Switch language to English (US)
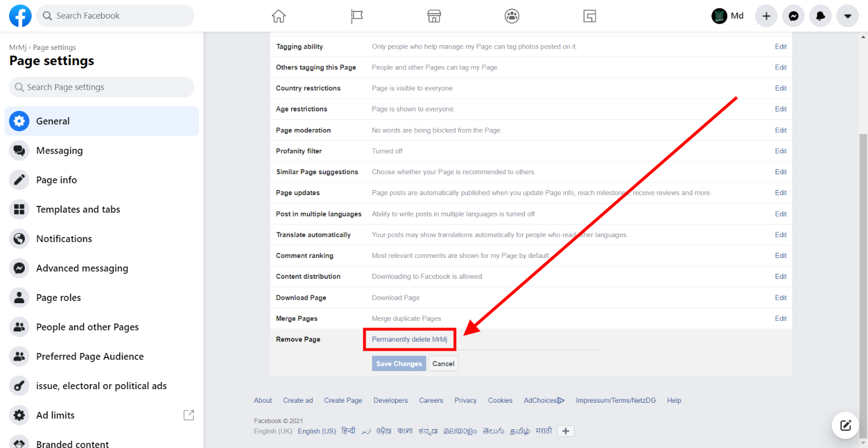The width and height of the screenshot is (868, 448). coord(317,431)
